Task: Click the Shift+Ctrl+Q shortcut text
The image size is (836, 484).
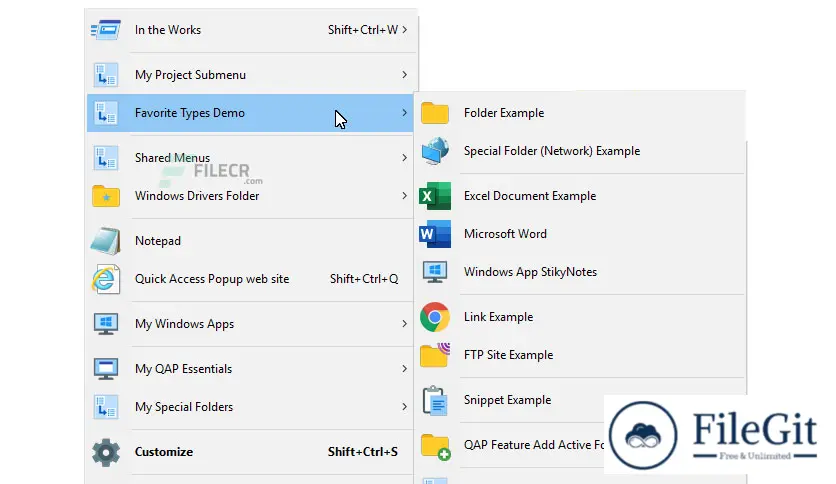Action: coord(364,279)
